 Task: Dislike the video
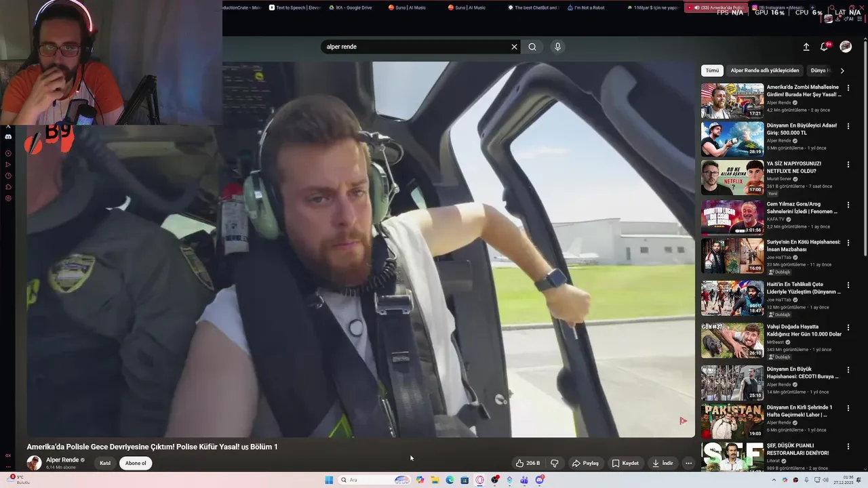(554, 464)
